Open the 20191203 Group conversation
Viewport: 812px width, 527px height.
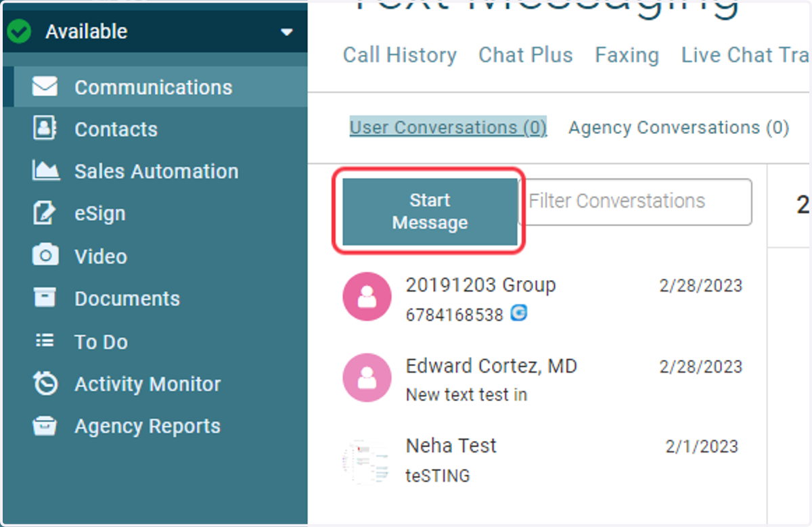pyautogui.click(x=542, y=298)
